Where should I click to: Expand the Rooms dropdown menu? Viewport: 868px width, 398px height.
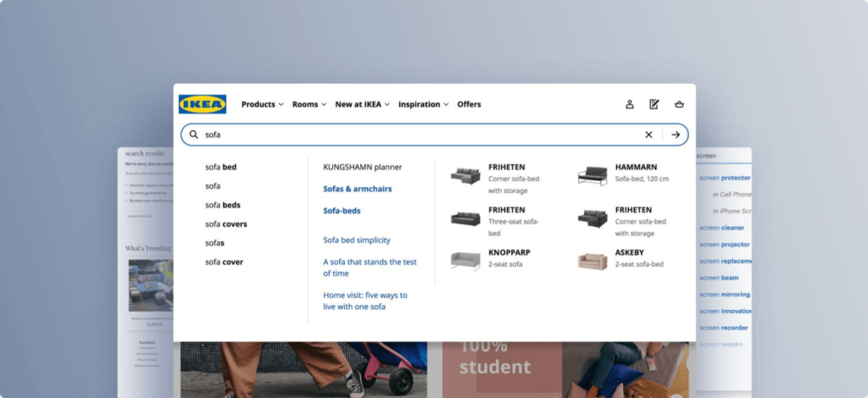click(309, 104)
